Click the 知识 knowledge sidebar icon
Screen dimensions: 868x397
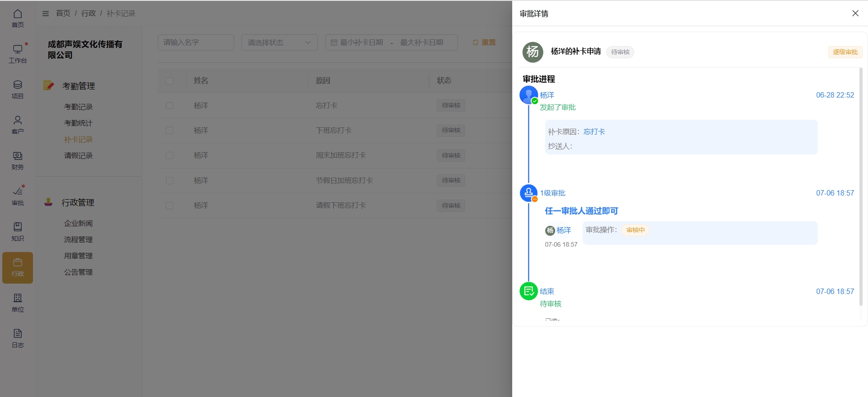click(x=18, y=232)
